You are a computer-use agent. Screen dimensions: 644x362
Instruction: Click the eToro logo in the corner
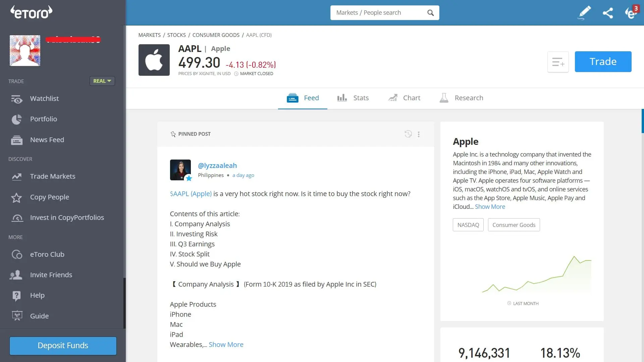pyautogui.click(x=31, y=12)
